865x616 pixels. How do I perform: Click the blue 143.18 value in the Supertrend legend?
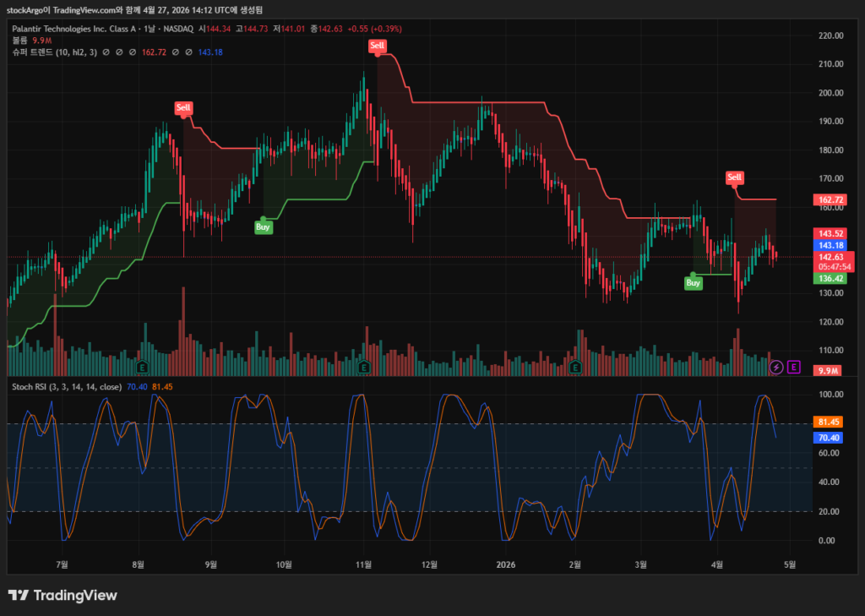click(210, 52)
